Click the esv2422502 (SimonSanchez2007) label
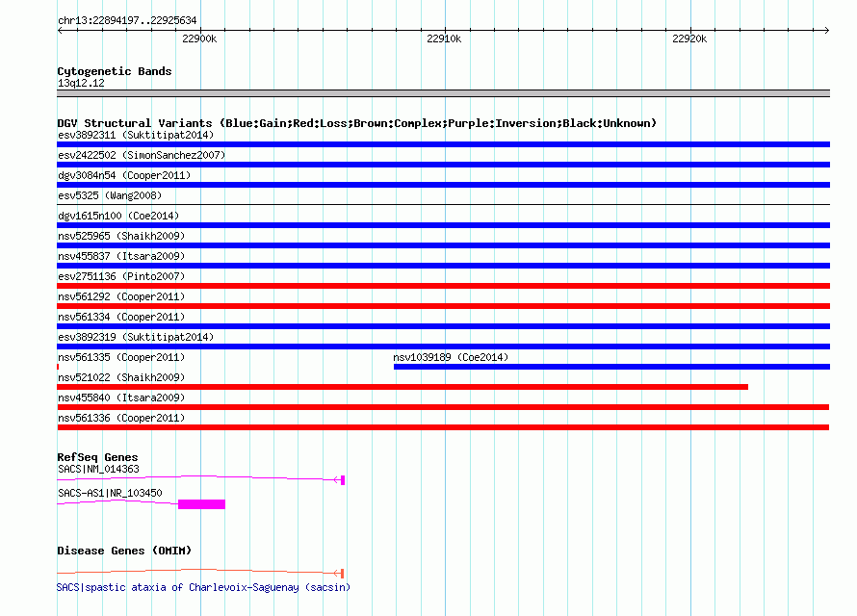The width and height of the screenshot is (857, 616). 142,155
